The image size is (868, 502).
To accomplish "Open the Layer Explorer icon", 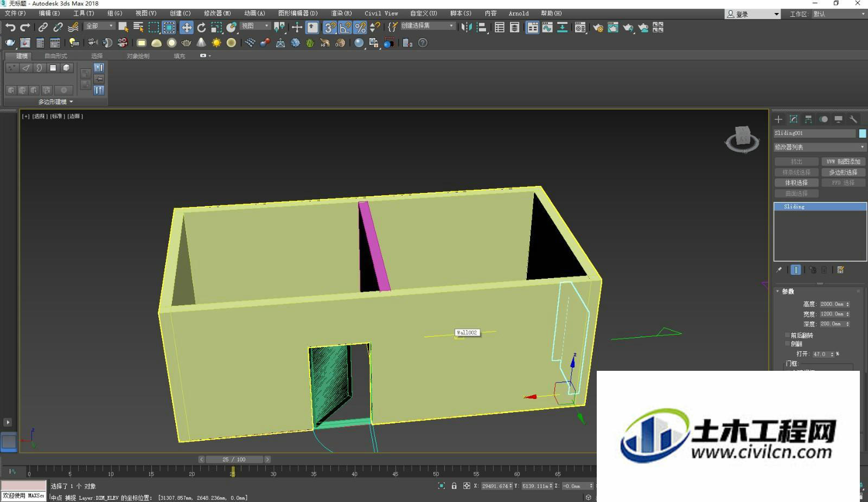I will [x=514, y=27].
